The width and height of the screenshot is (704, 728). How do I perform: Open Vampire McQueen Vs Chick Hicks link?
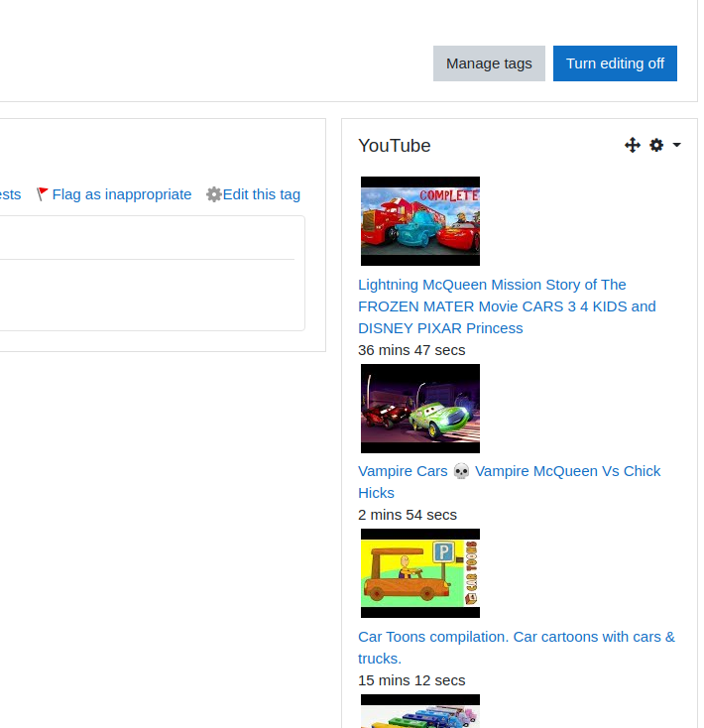[509, 482]
